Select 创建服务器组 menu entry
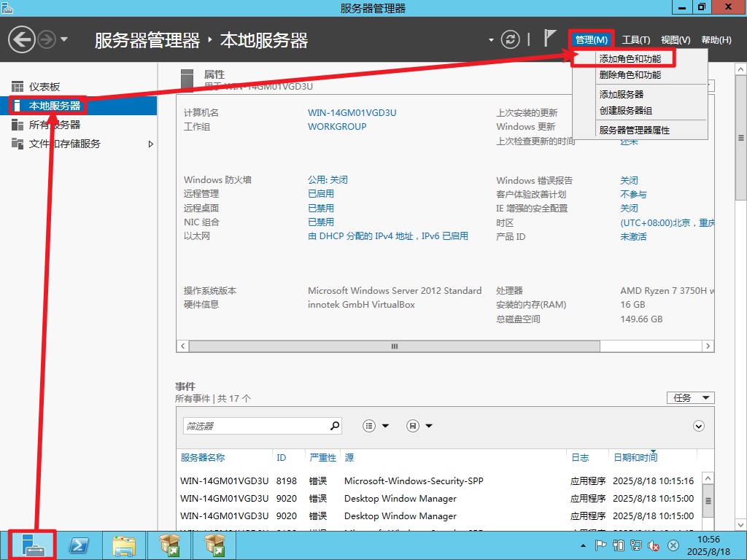This screenshot has width=747, height=560. 625,111
